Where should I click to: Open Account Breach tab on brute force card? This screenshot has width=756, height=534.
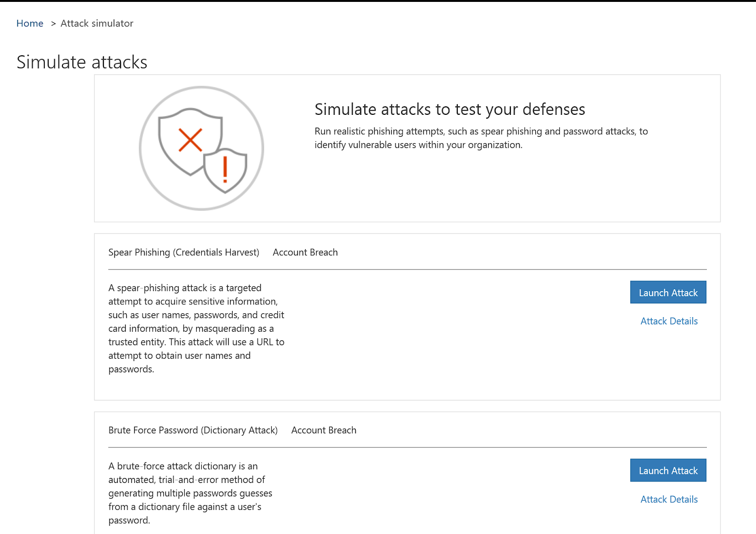(x=324, y=430)
